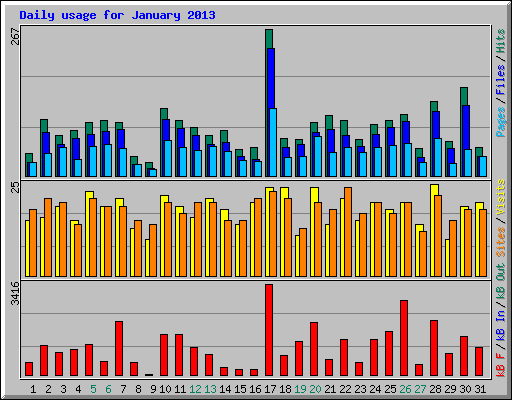
Task: Click the green day 12 x-axis label
Action: point(195,389)
